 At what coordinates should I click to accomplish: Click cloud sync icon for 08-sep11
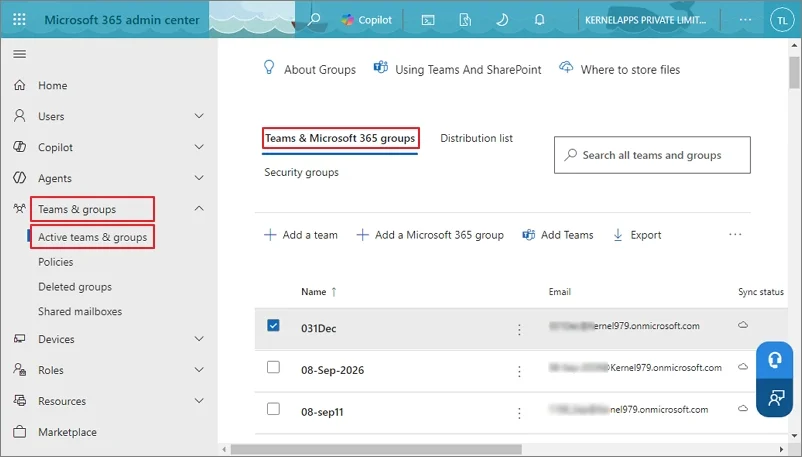click(x=743, y=408)
